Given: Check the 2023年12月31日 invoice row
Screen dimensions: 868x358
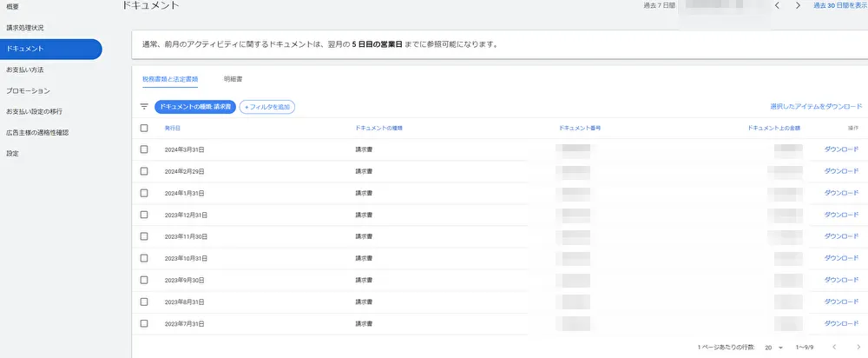Looking at the screenshot, I should pyautogui.click(x=144, y=215).
